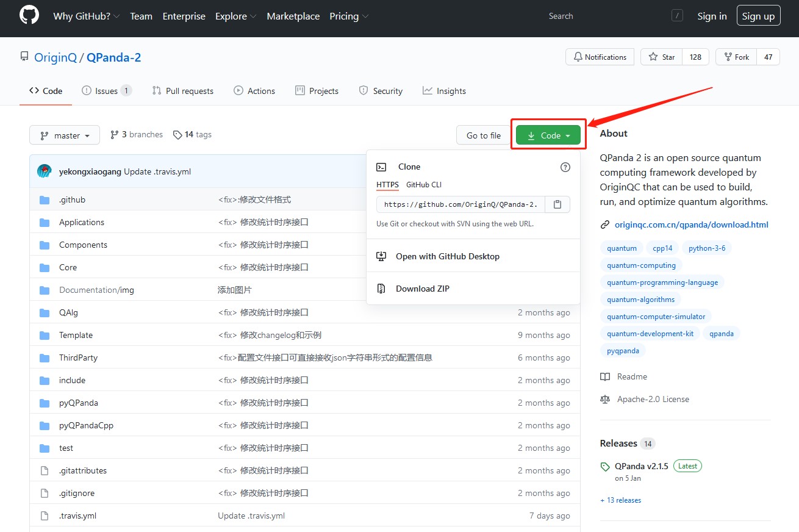Expand the Explore menu

pos(236,16)
